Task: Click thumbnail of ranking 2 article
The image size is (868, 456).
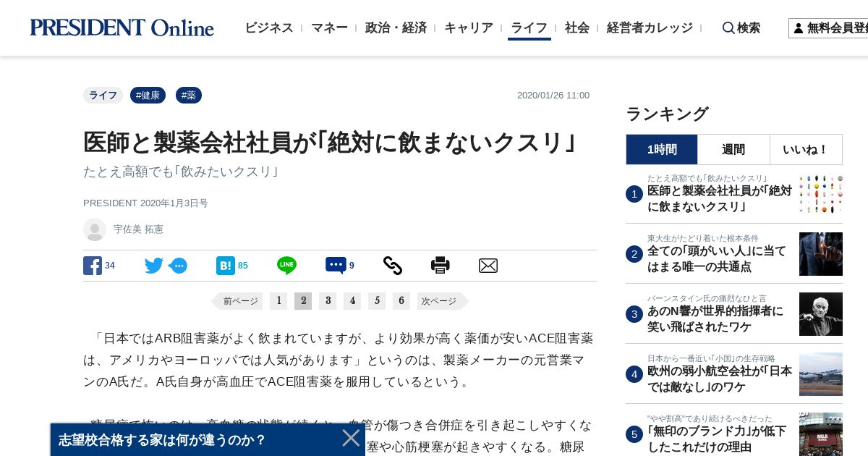Action: 821,254
